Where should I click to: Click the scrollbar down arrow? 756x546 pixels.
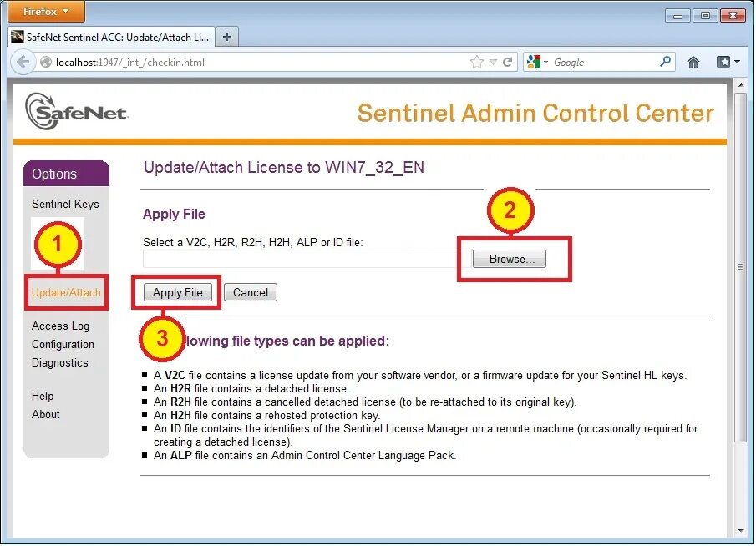(x=741, y=531)
